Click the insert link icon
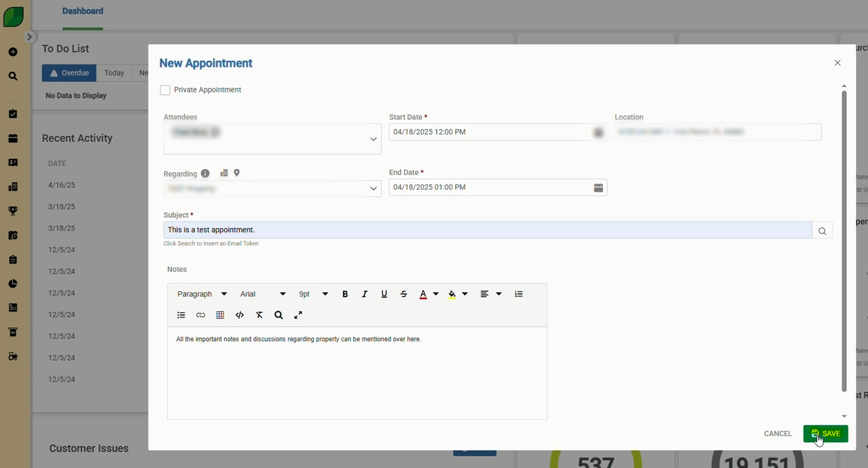868x468 pixels. [201, 315]
